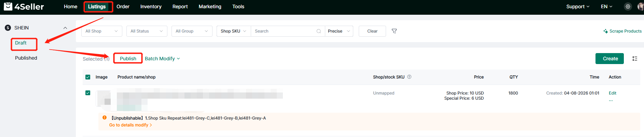Screen dimensions: 644x137
Task: Follow the Go to details modify link
Action: point(130,125)
